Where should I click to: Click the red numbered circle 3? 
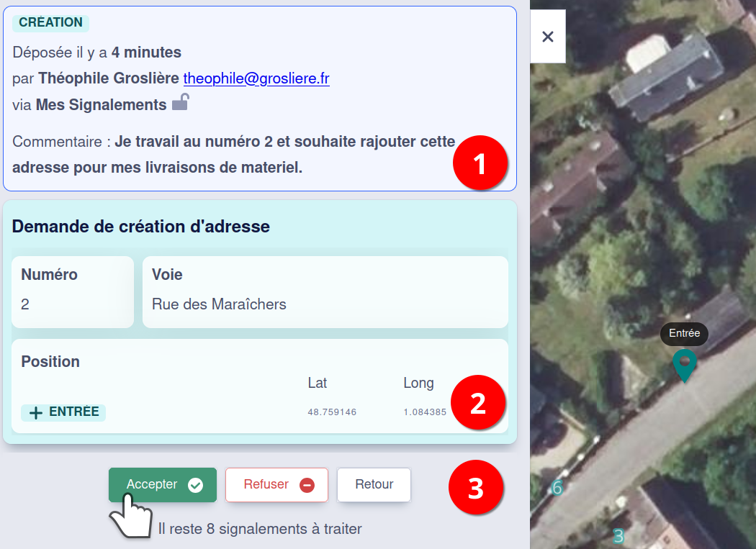click(476, 487)
